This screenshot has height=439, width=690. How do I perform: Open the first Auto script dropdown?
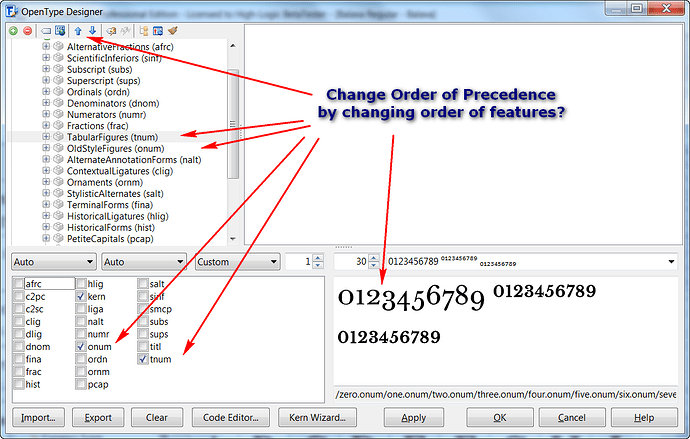54,262
